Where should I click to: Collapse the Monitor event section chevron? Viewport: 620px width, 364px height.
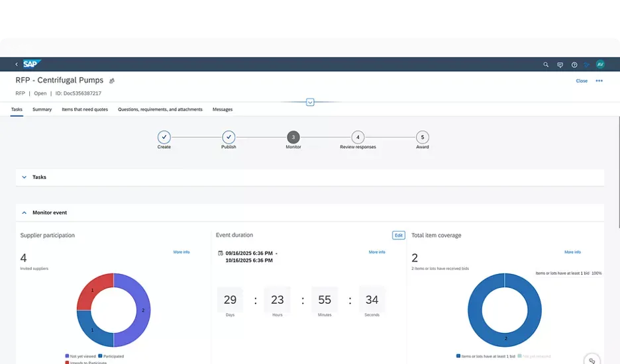point(24,212)
